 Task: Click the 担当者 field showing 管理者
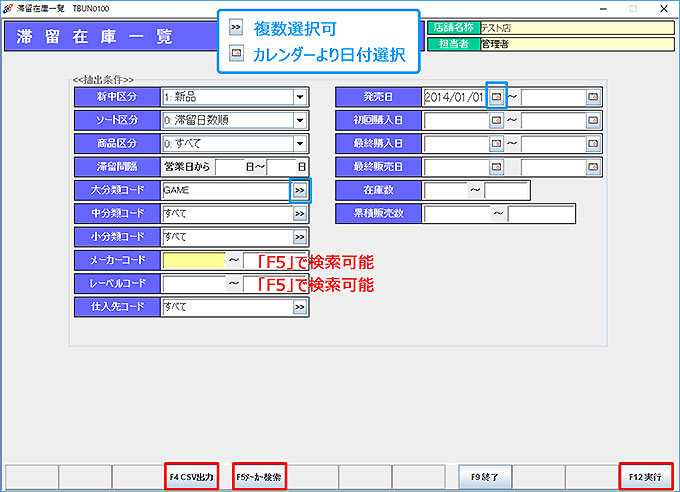tap(577, 44)
